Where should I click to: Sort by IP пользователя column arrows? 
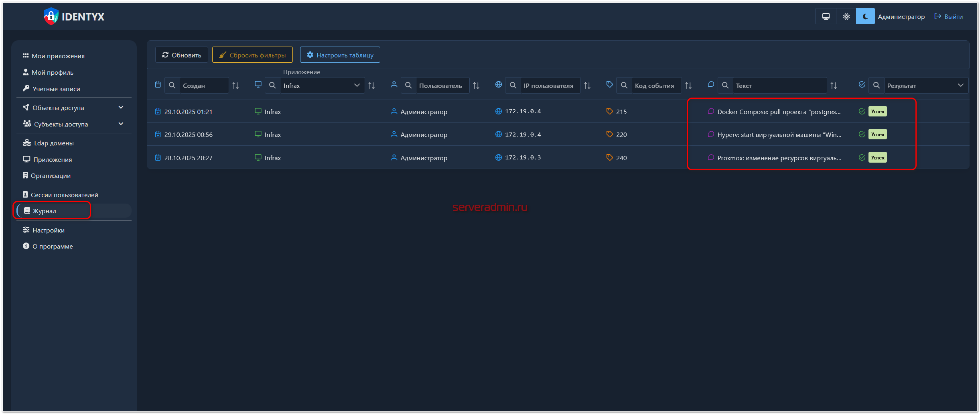(587, 86)
